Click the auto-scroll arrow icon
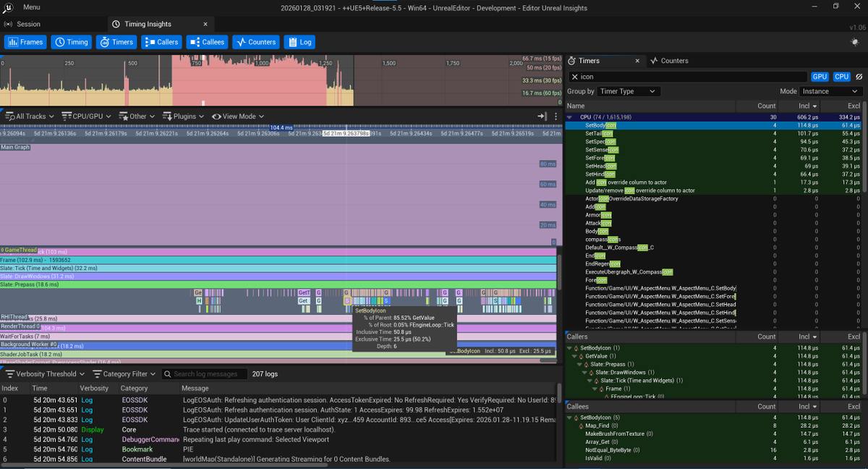The height and width of the screenshot is (469, 868). pos(541,116)
